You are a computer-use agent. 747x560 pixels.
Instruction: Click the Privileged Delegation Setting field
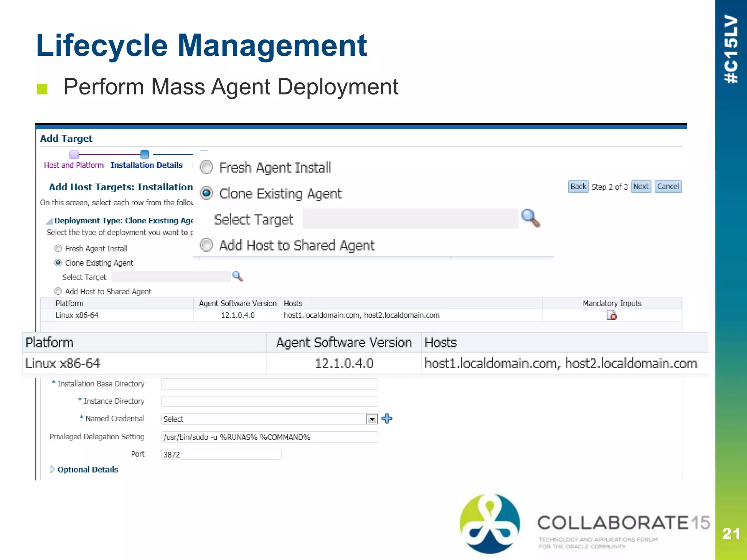pos(269,437)
